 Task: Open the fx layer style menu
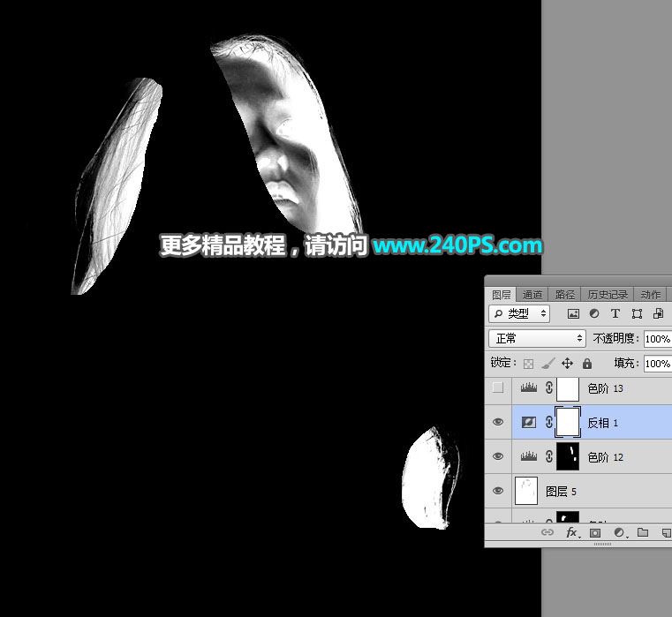point(572,532)
